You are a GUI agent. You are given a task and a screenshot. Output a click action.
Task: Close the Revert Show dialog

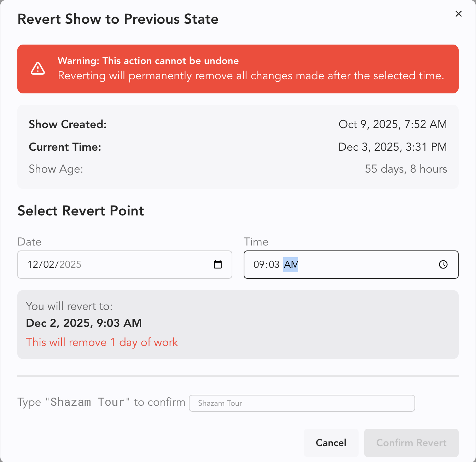pyautogui.click(x=459, y=14)
